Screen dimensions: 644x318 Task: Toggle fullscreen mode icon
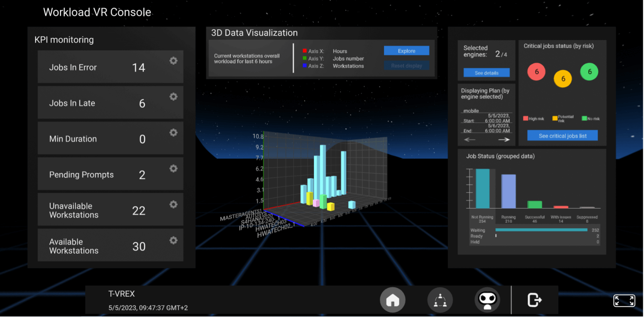tap(624, 301)
